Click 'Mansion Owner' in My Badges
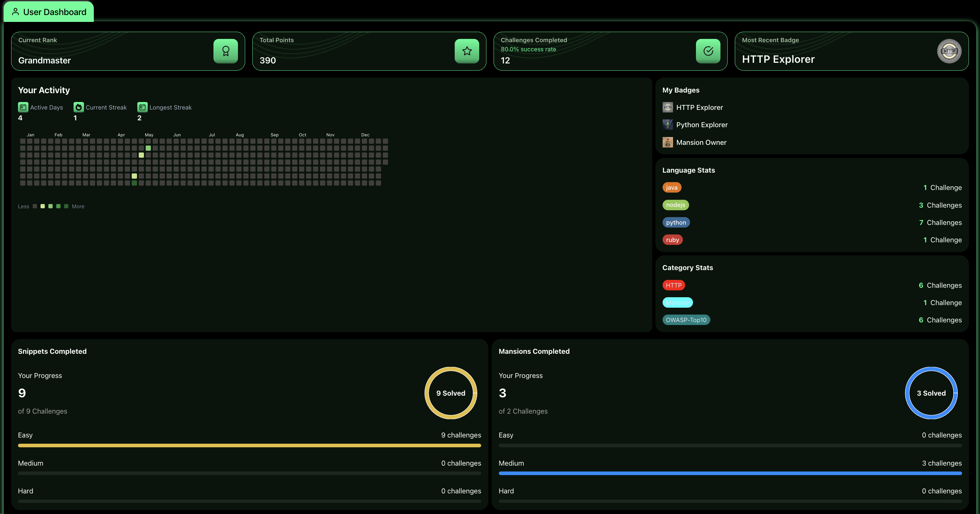980x514 pixels. pos(701,142)
